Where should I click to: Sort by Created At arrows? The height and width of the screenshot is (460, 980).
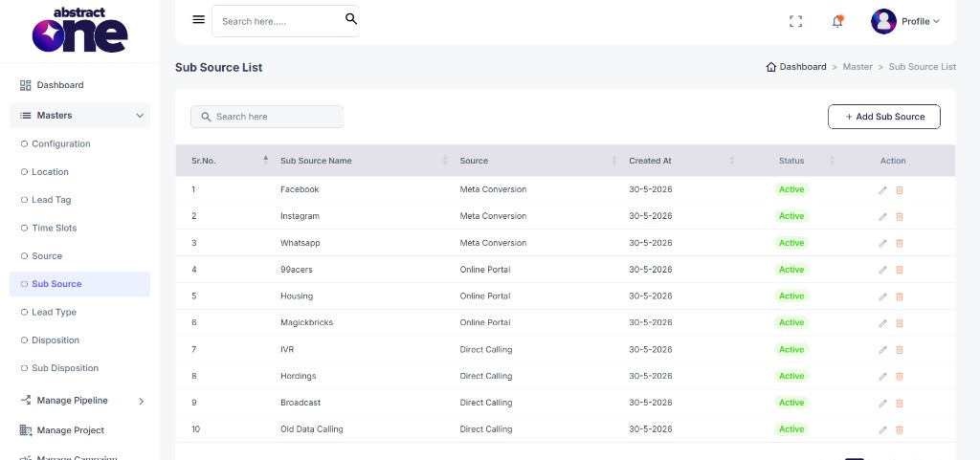[732, 161]
